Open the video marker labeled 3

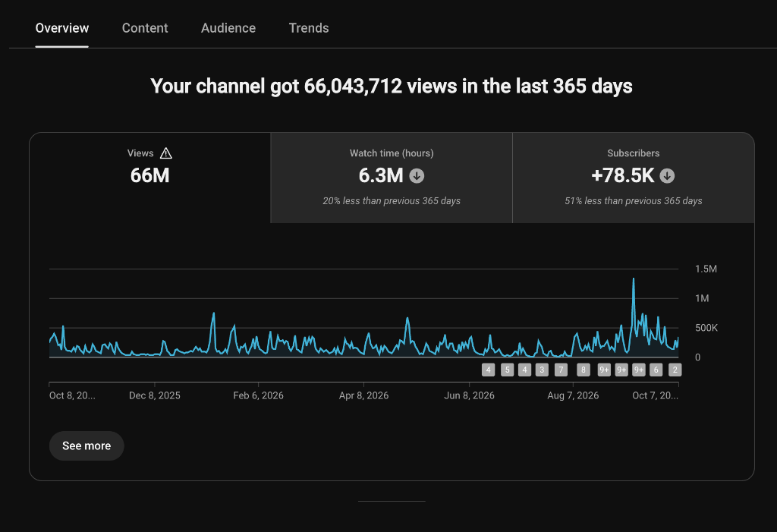542,370
